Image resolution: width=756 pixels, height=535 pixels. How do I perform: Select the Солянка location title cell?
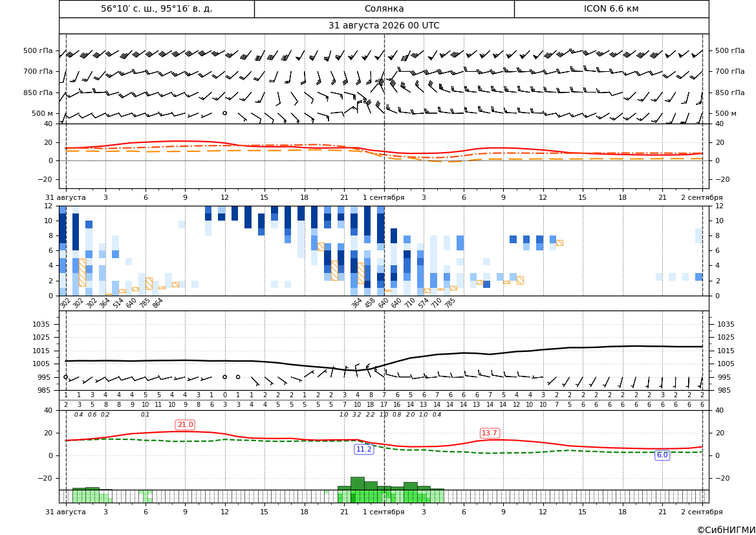(x=384, y=8)
